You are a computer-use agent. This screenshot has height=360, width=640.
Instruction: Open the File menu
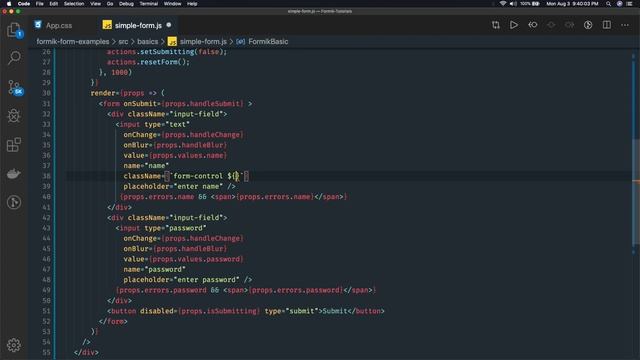tap(40, 4)
